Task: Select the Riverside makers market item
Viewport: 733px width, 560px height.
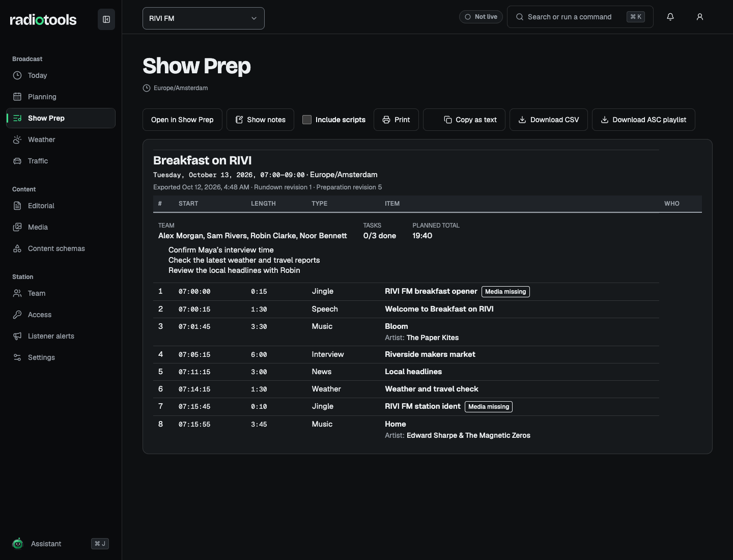Action: 430,354
